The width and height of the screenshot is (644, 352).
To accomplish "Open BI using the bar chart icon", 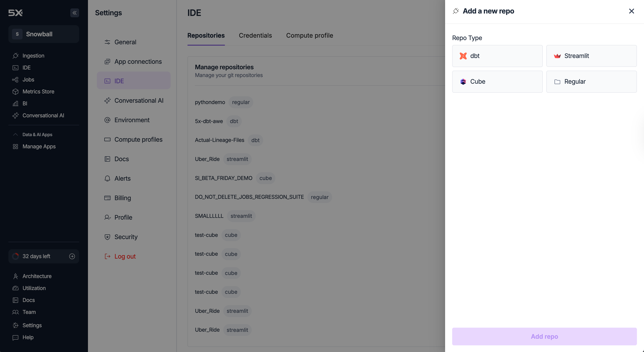I will (x=15, y=103).
